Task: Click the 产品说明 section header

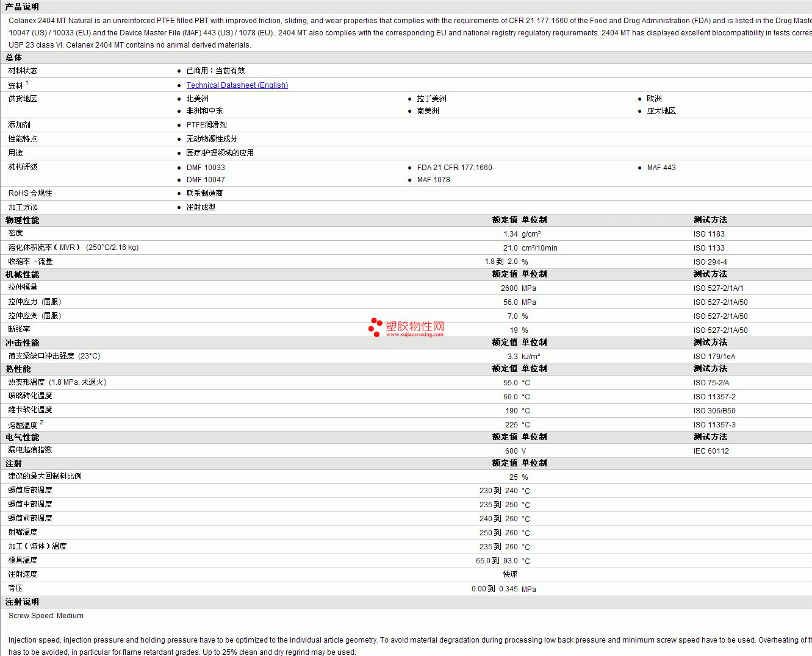Action: tap(22, 7)
